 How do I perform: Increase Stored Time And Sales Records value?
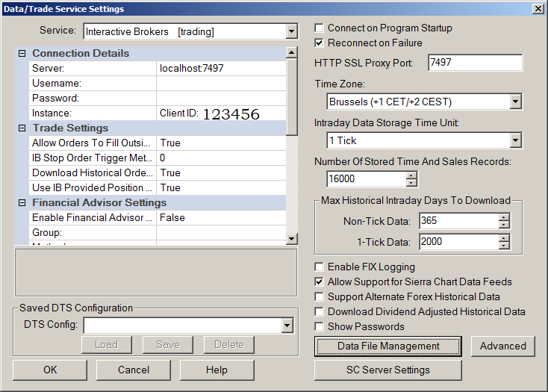pos(411,175)
